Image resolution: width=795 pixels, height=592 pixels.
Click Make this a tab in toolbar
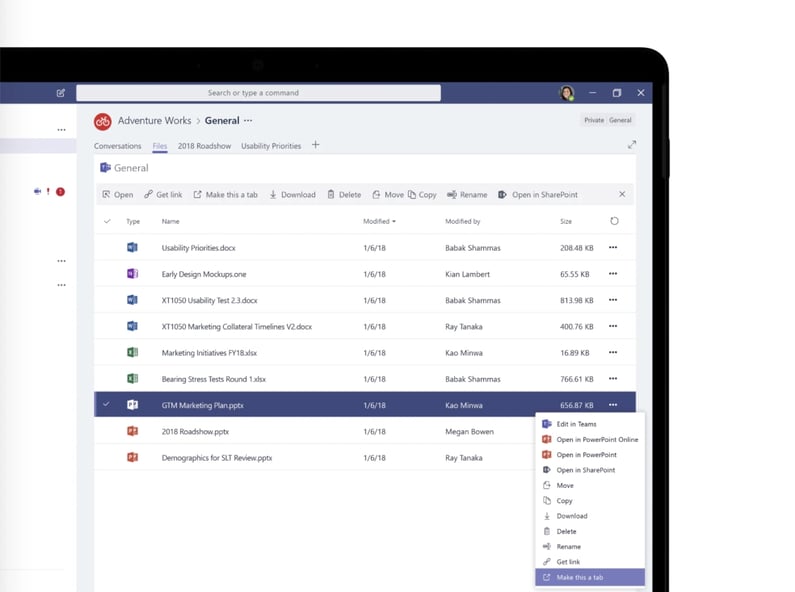point(226,195)
